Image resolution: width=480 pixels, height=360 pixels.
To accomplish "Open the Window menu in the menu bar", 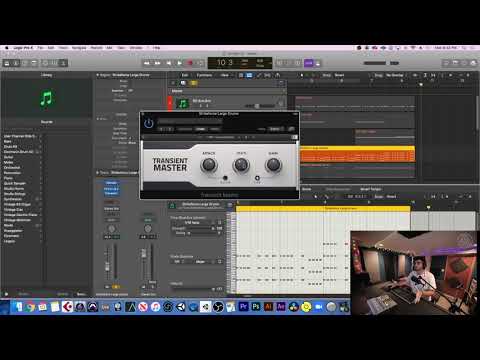I will 136,48.
